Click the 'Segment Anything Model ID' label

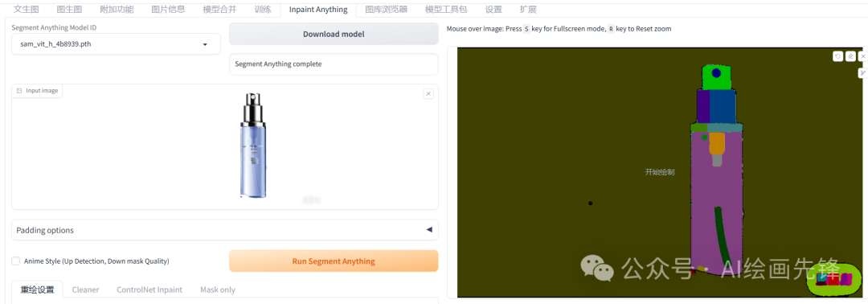tap(55, 27)
